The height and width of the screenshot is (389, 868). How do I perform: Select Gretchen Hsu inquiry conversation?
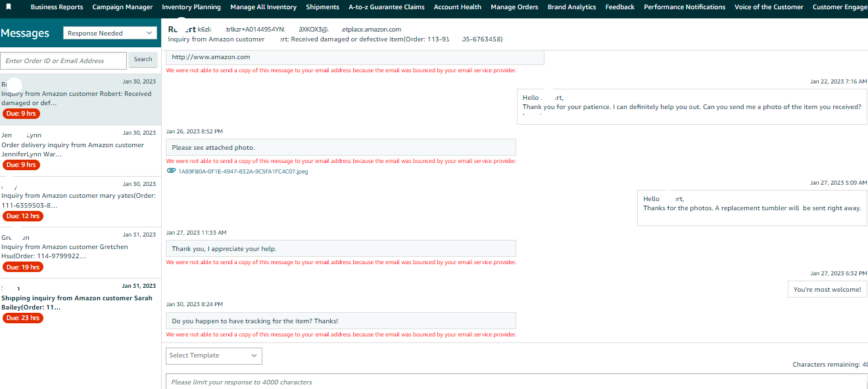[x=80, y=253]
